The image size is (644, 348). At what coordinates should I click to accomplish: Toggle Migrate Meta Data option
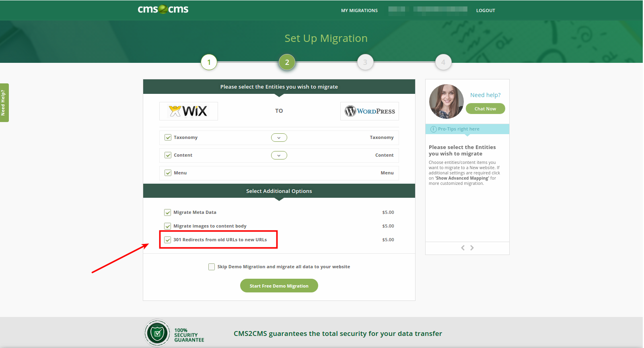[167, 213]
